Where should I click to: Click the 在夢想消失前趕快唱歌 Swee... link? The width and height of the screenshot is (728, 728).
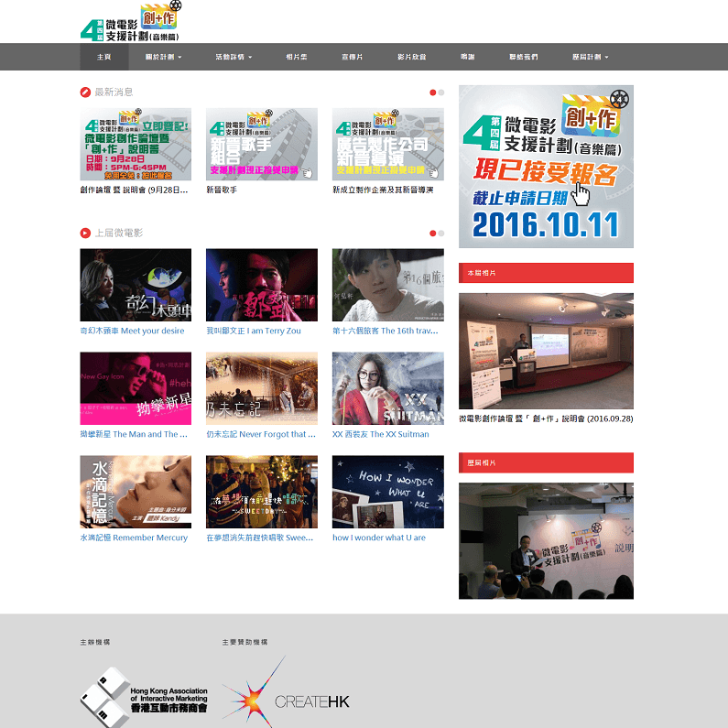260,538
